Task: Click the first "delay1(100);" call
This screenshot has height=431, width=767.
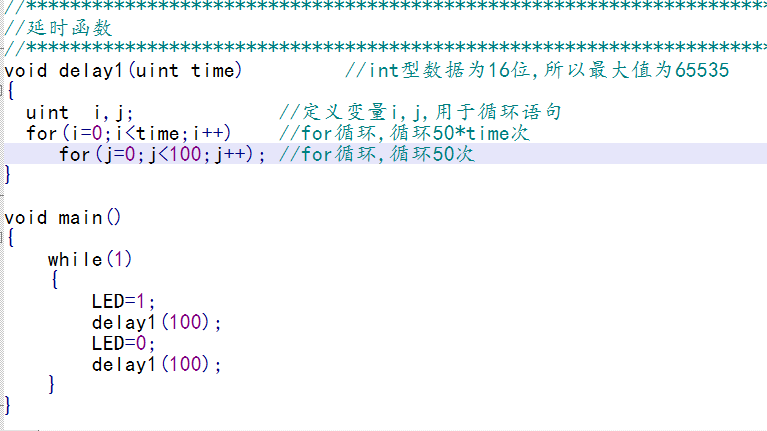Action: 156,322
